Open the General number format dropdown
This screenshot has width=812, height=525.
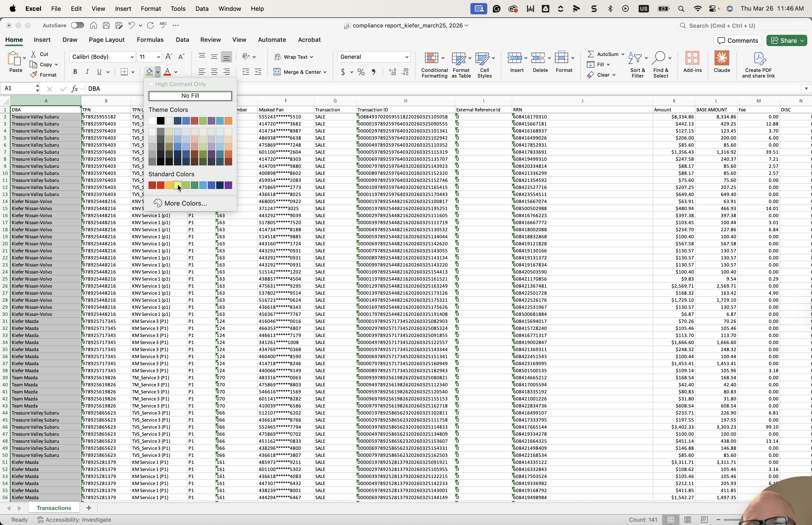click(406, 57)
